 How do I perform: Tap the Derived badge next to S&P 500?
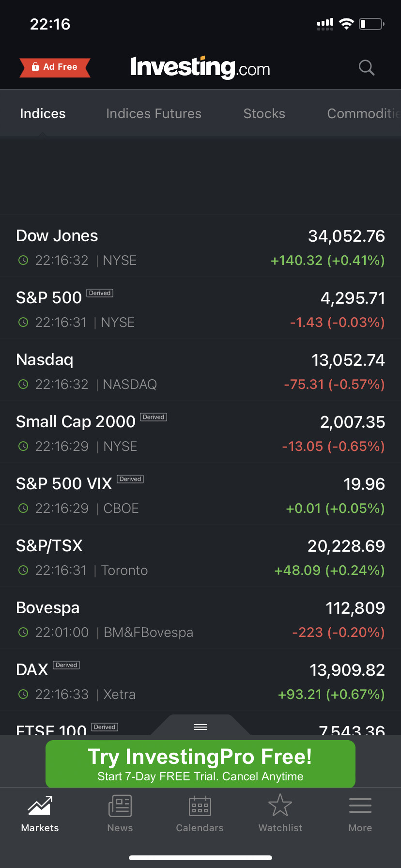point(100,293)
